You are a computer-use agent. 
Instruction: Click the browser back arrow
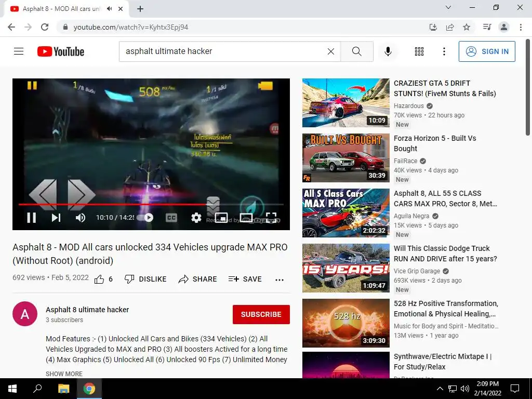pyautogui.click(x=11, y=27)
